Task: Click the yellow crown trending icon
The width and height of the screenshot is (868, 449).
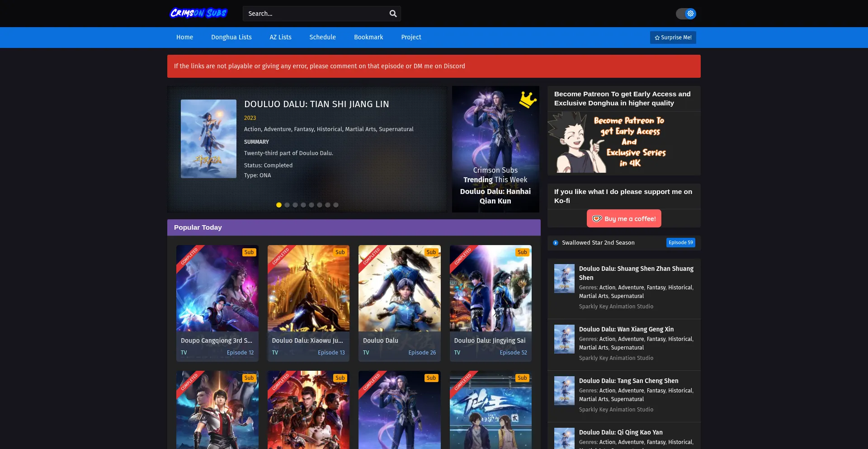Action: click(x=527, y=99)
